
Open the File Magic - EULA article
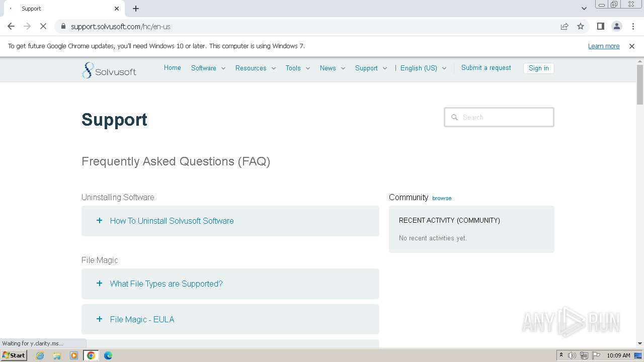click(142, 319)
